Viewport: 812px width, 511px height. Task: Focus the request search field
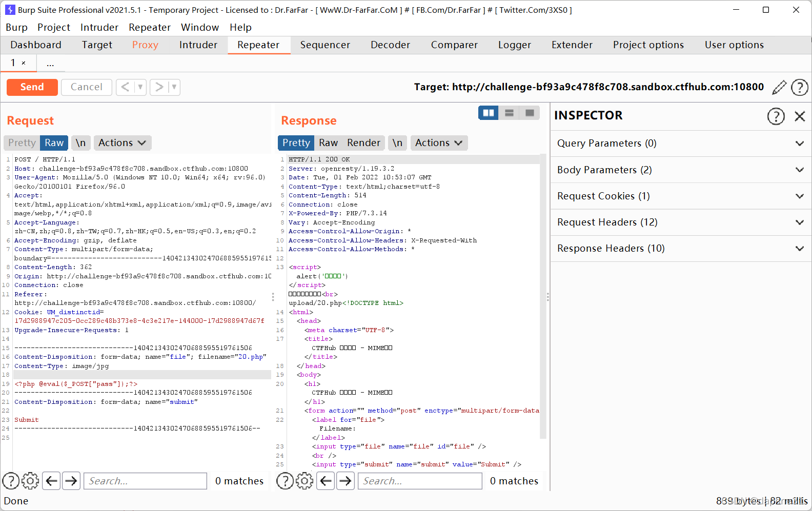pos(145,481)
